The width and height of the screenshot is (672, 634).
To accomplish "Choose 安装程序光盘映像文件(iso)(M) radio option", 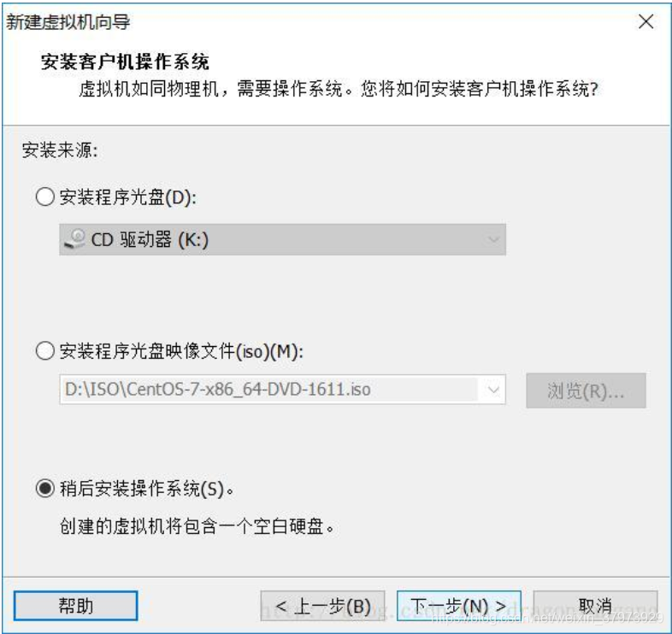I will coord(45,351).
